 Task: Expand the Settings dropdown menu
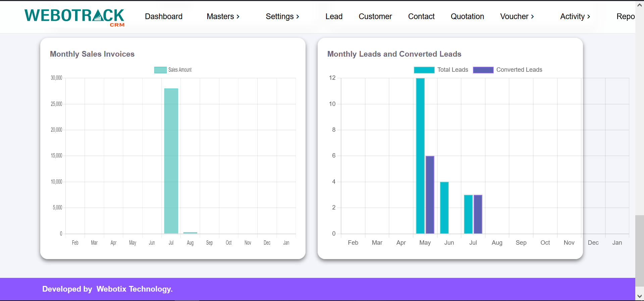[x=282, y=16]
